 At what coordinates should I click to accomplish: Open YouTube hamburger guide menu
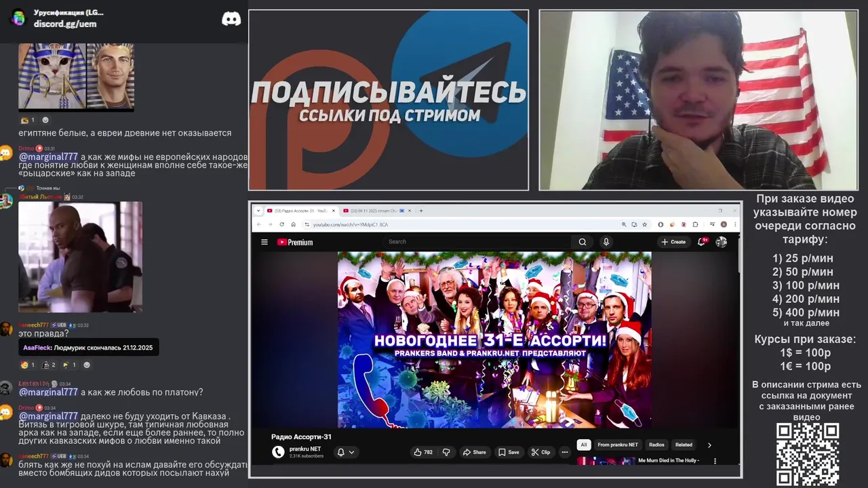click(264, 242)
